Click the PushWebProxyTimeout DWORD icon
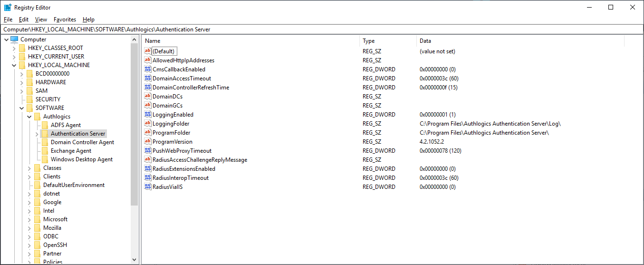The height and width of the screenshot is (265, 644). pos(148,151)
